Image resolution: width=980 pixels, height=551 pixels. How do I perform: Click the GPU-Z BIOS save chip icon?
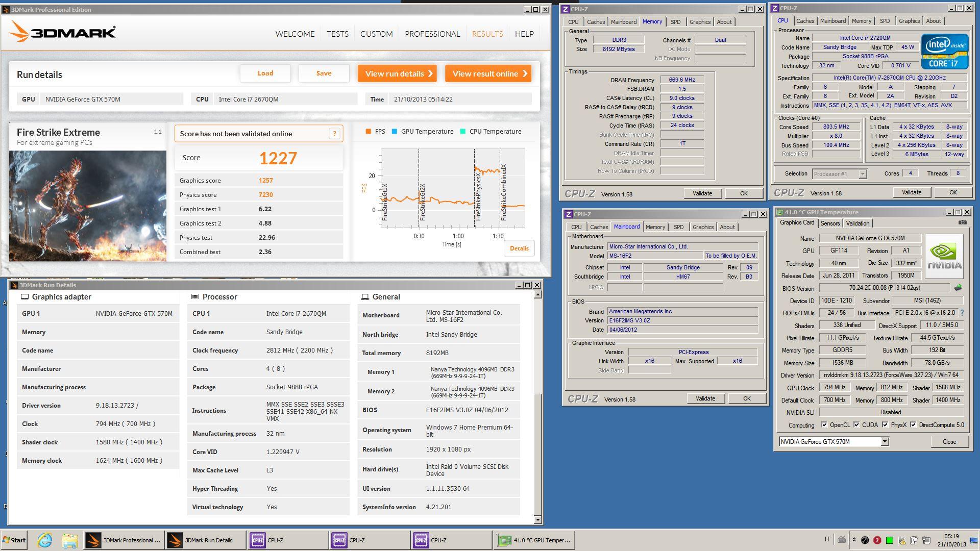coord(958,288)
